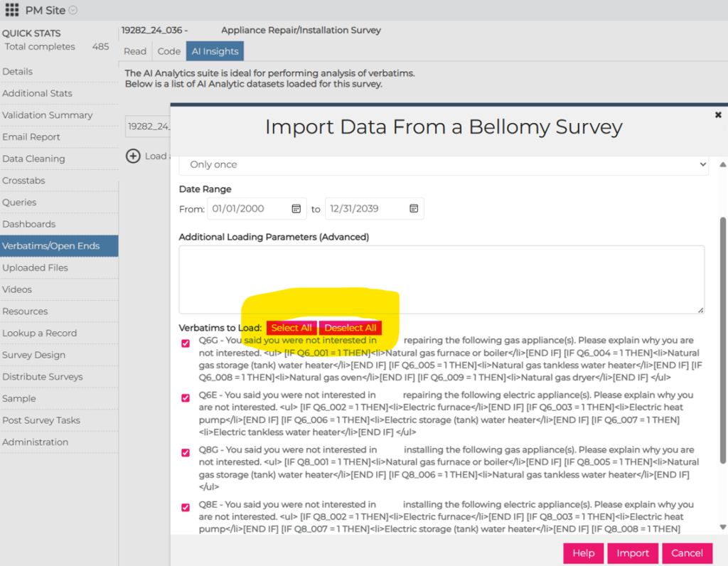728x566 pixels.
Task: Click the Deselect All button
Action: (350, 328)
